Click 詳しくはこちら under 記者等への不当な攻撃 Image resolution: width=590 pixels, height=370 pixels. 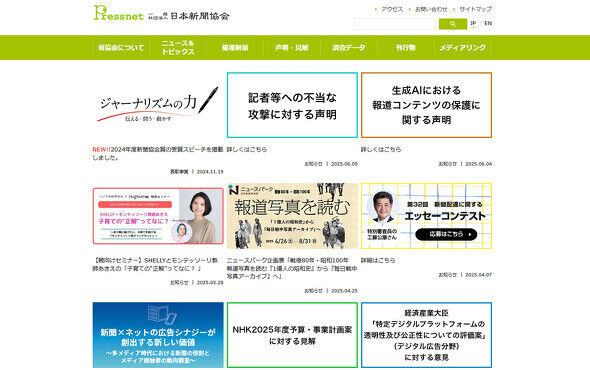pos(247,149)
